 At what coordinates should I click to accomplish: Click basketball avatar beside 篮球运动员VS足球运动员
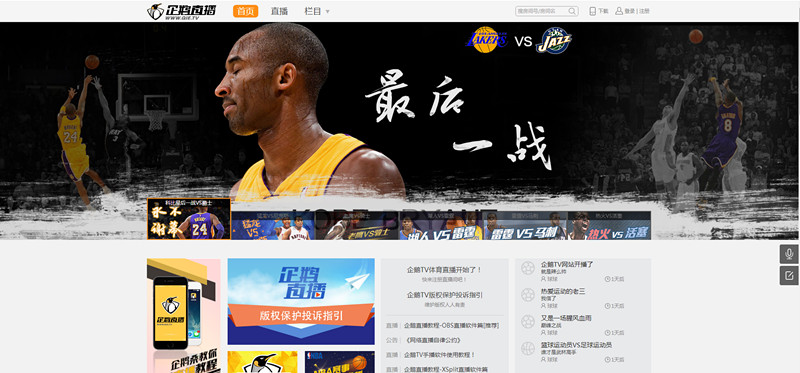[528, 349]
